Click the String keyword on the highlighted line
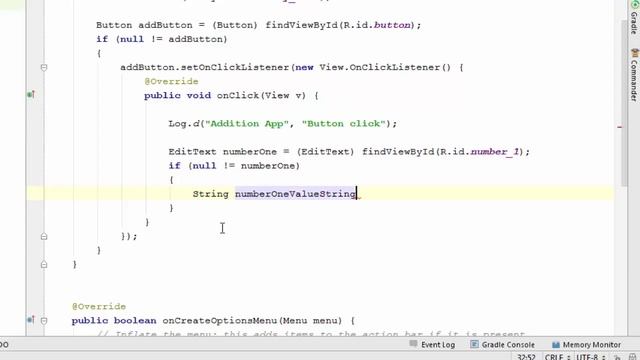 click(x=211, y=194)
